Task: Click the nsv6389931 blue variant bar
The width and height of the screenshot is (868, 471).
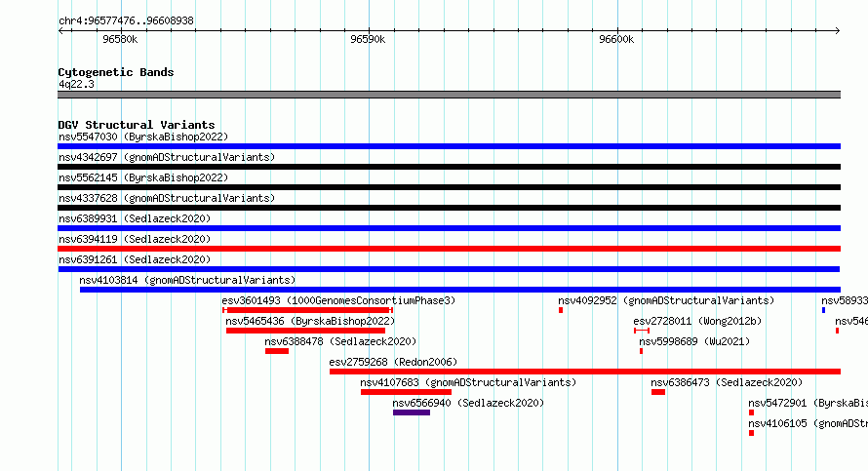Action: (x=449, y=228)
